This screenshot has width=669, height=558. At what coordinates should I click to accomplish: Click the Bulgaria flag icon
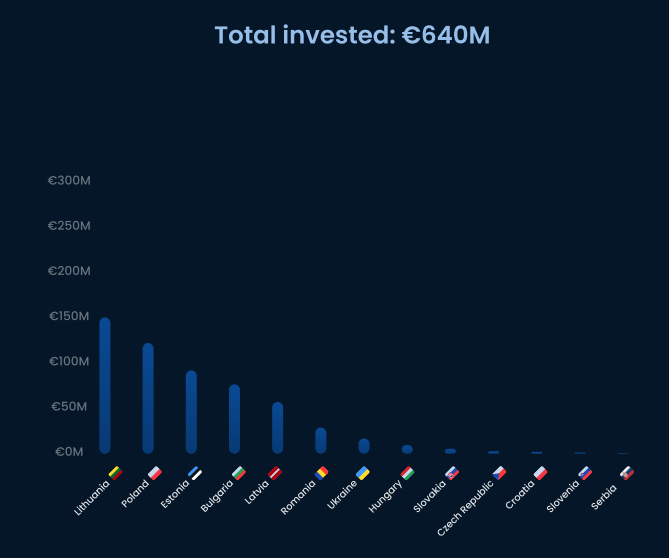click(239, 472)
